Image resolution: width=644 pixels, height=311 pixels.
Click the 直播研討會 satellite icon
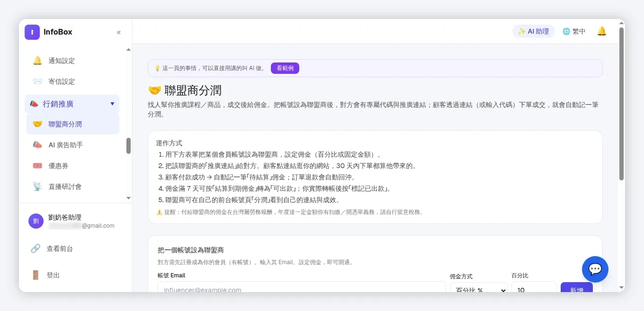click(37, 187)
